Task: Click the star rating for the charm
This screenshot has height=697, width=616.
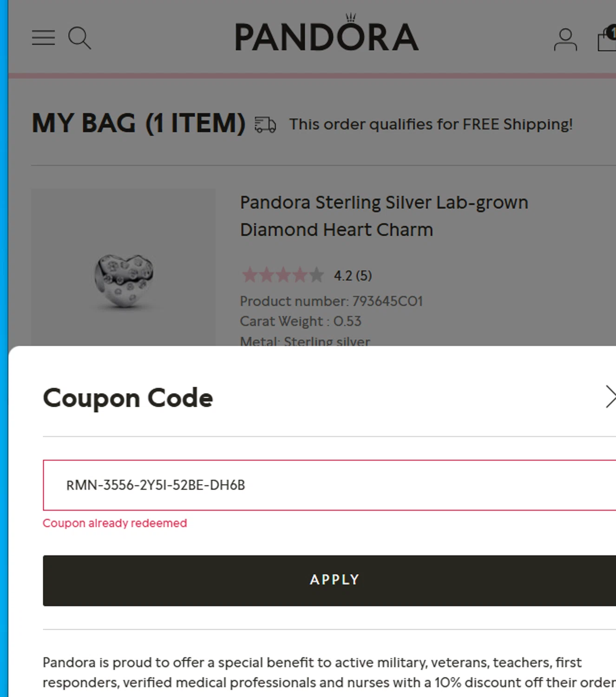Action: [282, 275]
